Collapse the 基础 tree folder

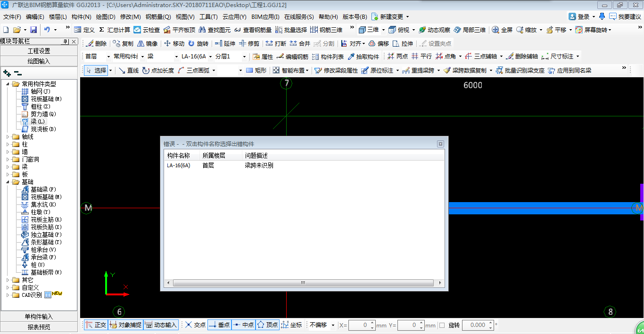click(8, 182)
